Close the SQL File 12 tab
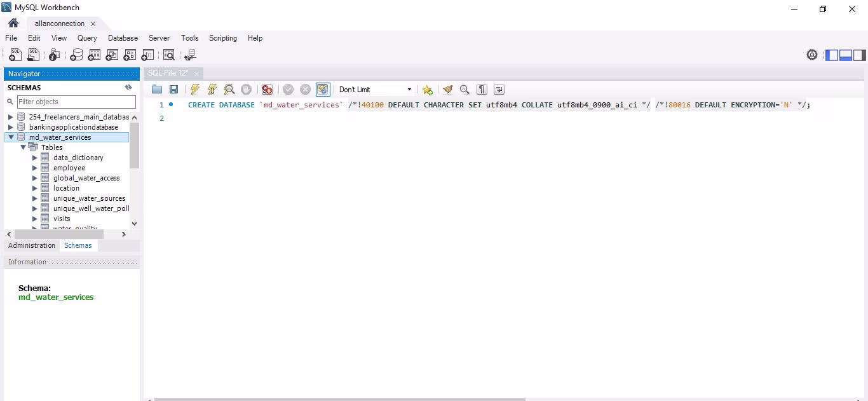The height and width of the screenshot is (401, 868). pyautogui.click(x=196, y=74)
